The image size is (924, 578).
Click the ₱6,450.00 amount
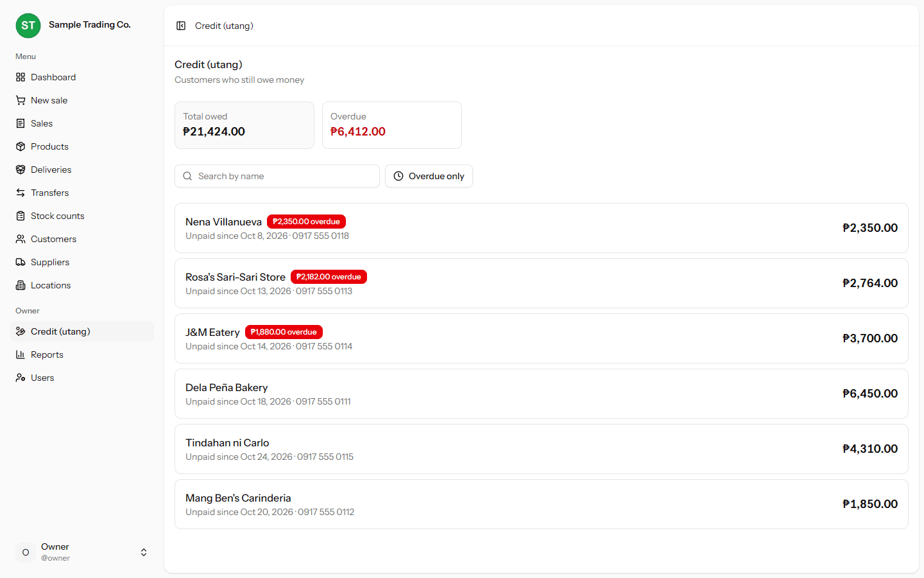[x=870, y=394]
